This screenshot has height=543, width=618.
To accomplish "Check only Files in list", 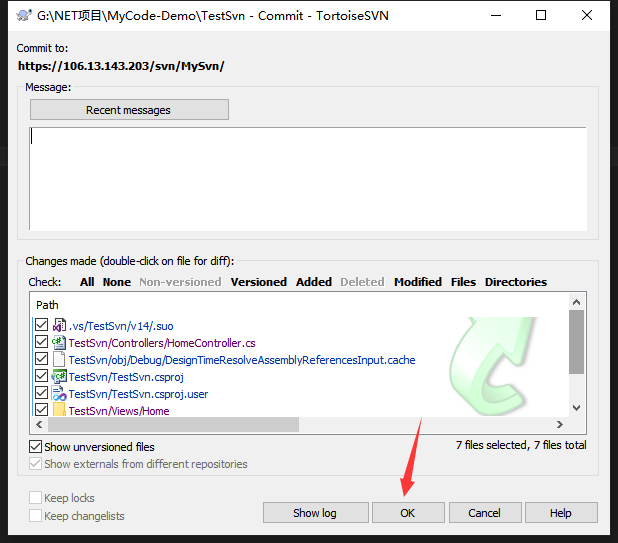I will tap(464, 282).
